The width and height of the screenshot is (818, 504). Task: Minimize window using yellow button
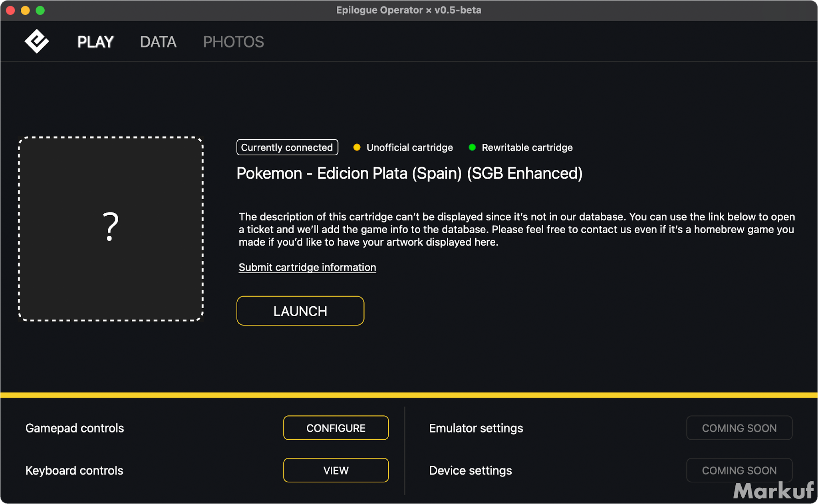click(x=25, y=10)
